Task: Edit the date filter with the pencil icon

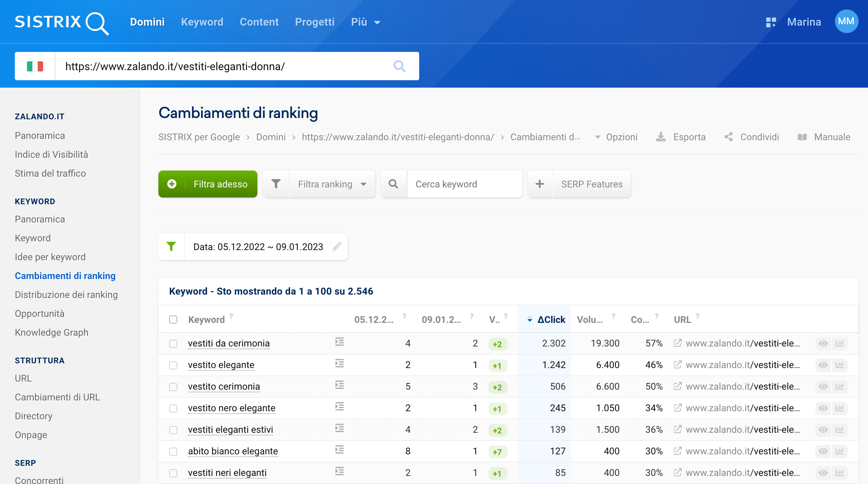Action: tap(337, 247)
